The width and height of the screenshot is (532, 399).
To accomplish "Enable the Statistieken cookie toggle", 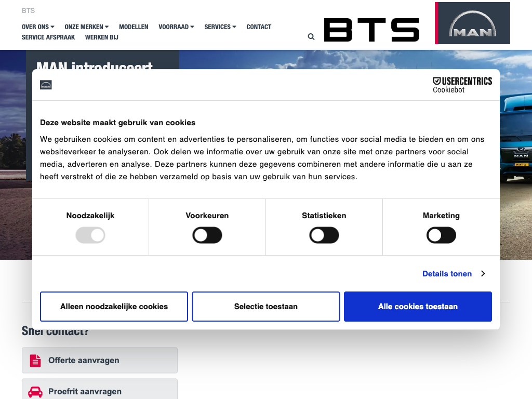I will pos(324,236).
